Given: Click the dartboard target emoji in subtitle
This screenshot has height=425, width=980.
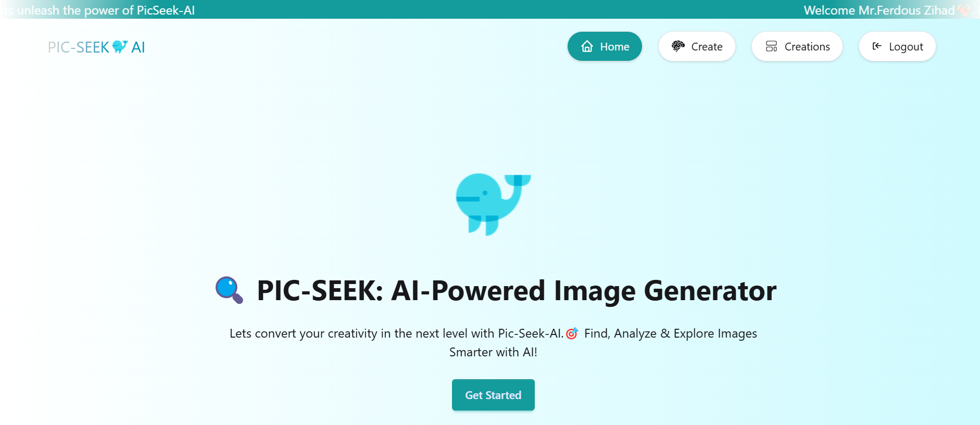Looking at the screenshot, I should pos(572,333).
